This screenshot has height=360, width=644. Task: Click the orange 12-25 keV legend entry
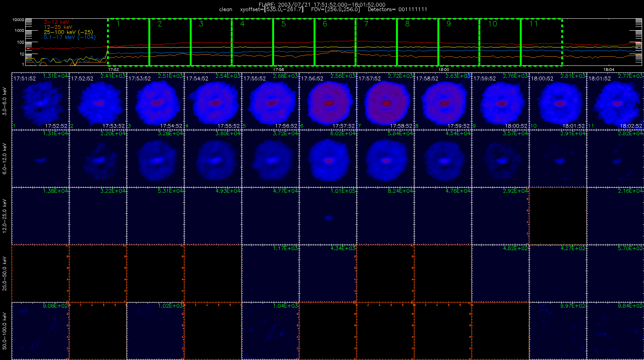point(58,27)
